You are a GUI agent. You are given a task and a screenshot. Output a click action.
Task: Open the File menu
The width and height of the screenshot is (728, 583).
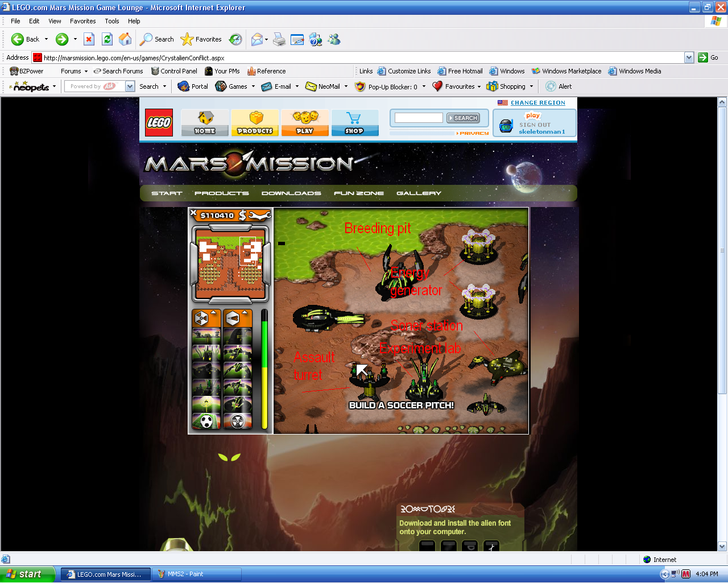(x=15, y=21)
